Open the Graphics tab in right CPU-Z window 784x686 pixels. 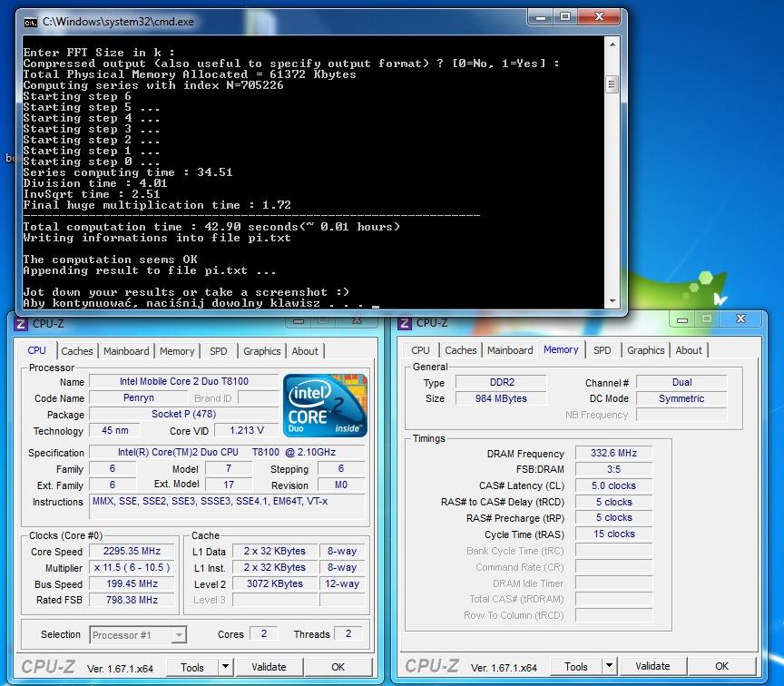pyautogui.click(x=646, y=350)
